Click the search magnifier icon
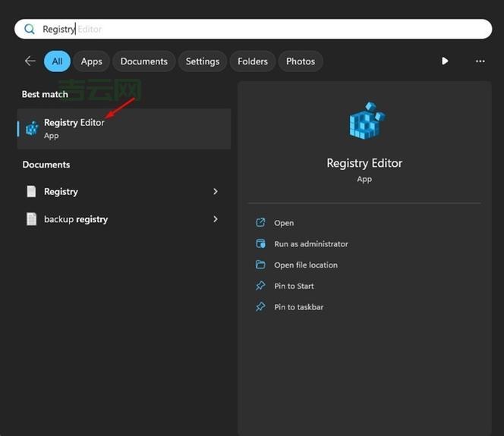Viewport: 504px width, 436px height. coord(30,29)
